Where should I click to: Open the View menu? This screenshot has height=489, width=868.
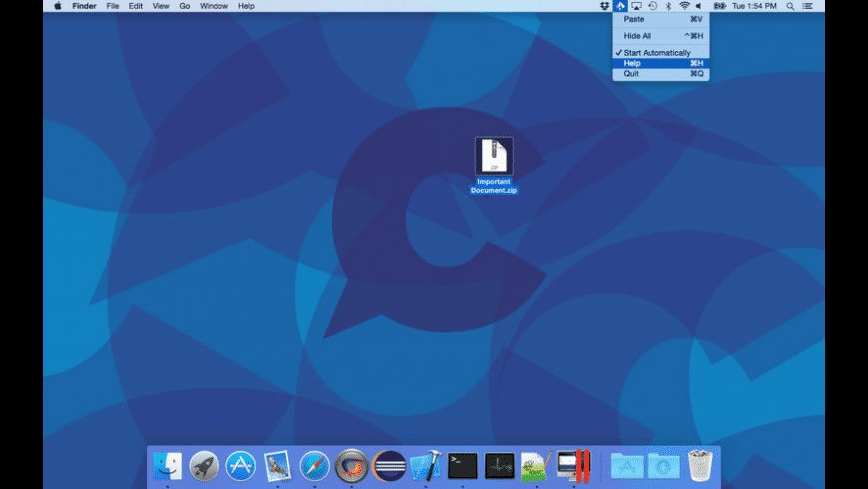click(x=161, y=6)
